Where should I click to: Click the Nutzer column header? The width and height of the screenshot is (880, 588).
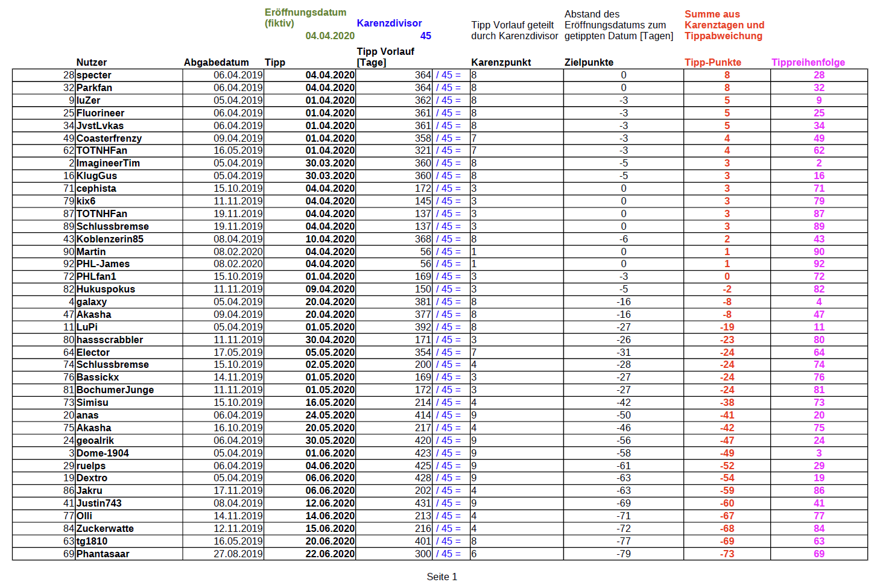point(92,62)
